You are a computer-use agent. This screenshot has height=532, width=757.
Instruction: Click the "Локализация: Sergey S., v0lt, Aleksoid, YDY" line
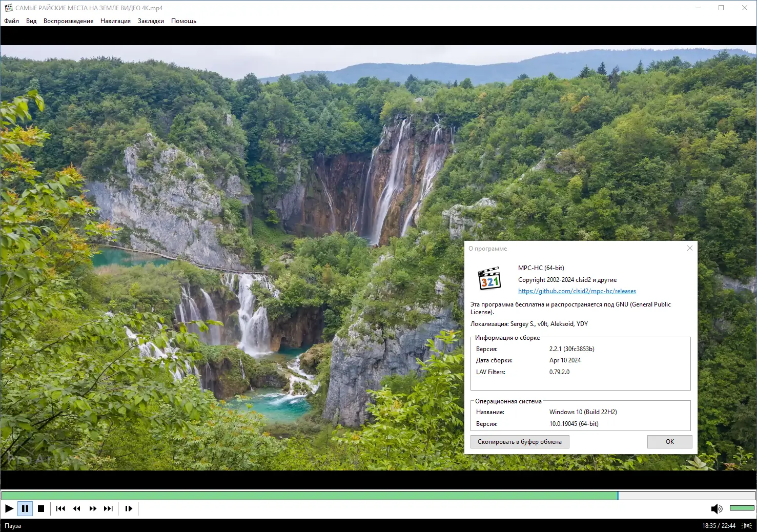(x=529, y=324)
